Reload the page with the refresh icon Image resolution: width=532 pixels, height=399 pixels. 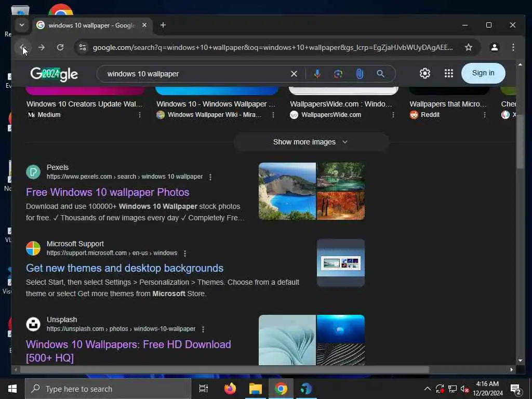pos(60,47)
